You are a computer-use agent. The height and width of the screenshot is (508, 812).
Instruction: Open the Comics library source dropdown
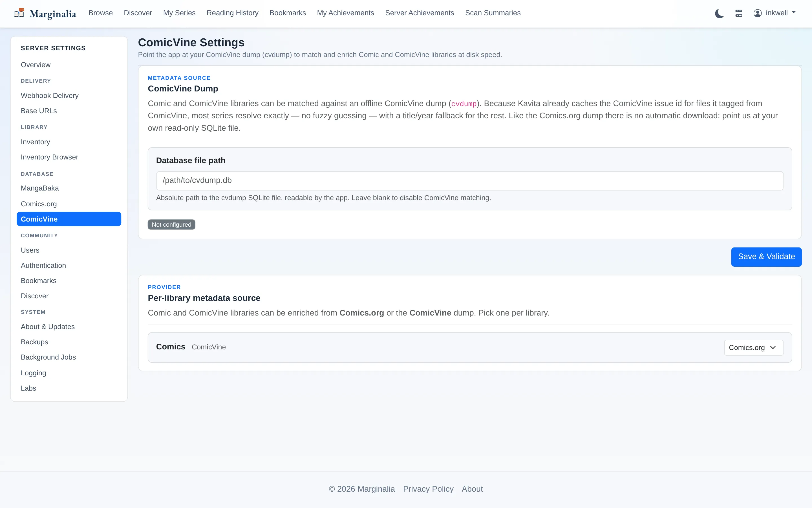[x=753, y=347]
